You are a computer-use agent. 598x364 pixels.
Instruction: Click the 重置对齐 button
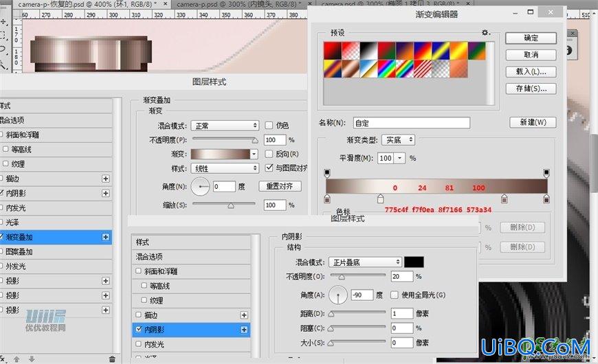[x=280, y=186]
